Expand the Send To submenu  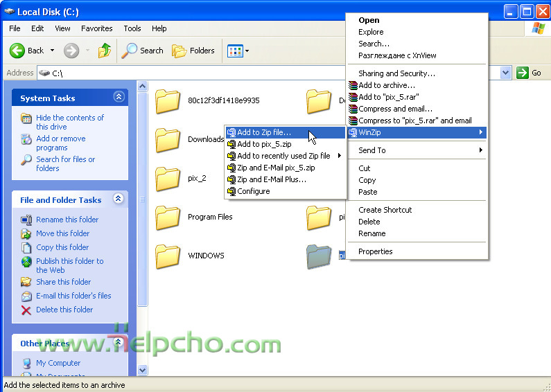[417, 150]
